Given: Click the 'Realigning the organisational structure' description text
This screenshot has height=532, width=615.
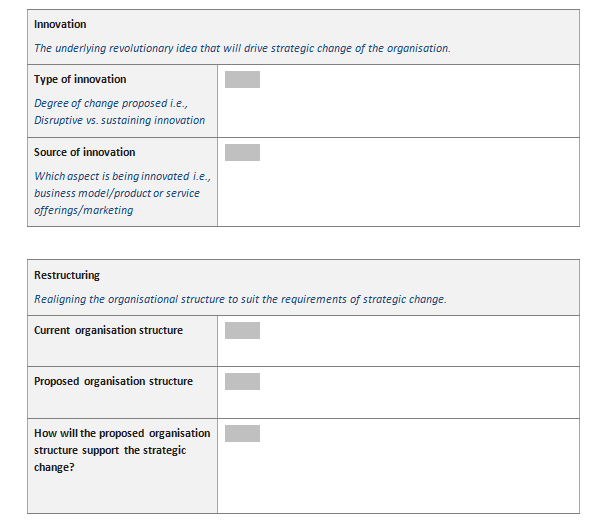Looking at the screenshot, I should pos(240,299).
